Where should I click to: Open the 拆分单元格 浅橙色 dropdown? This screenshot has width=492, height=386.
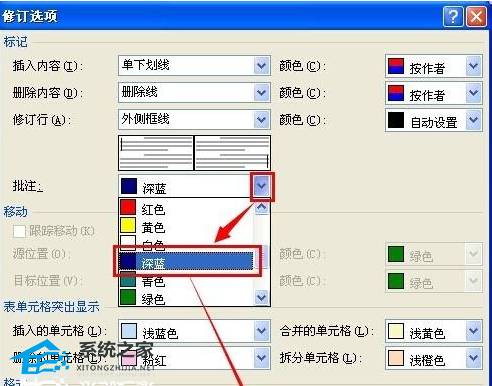[473, 358]
